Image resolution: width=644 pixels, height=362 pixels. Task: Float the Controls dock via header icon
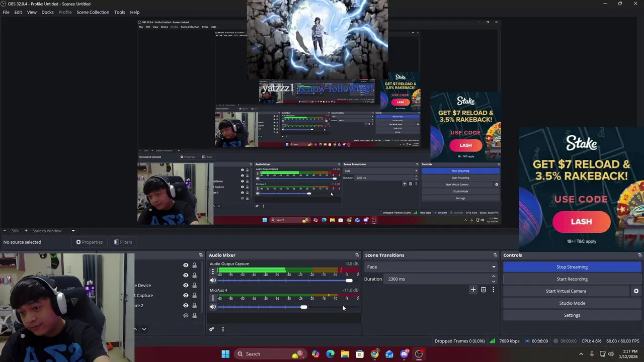click(x=640, y=255)
